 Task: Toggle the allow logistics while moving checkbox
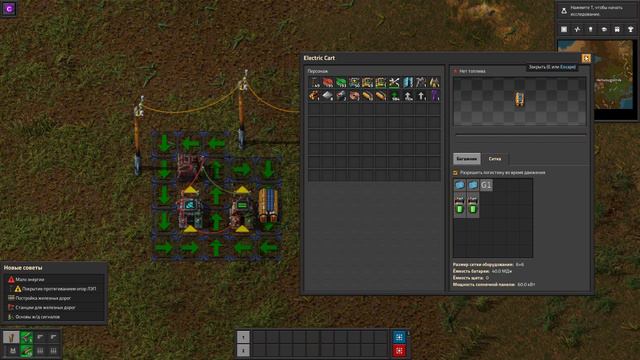coord(456,173)
